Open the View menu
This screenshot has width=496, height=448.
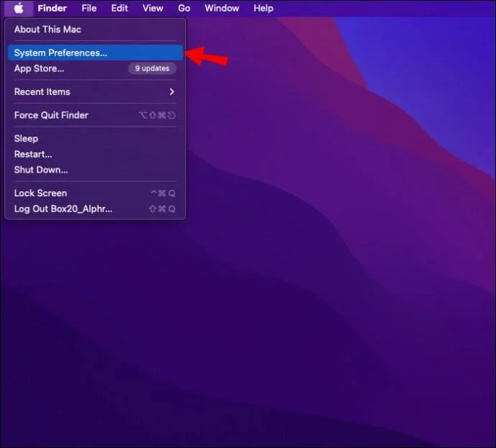(153, 8)
